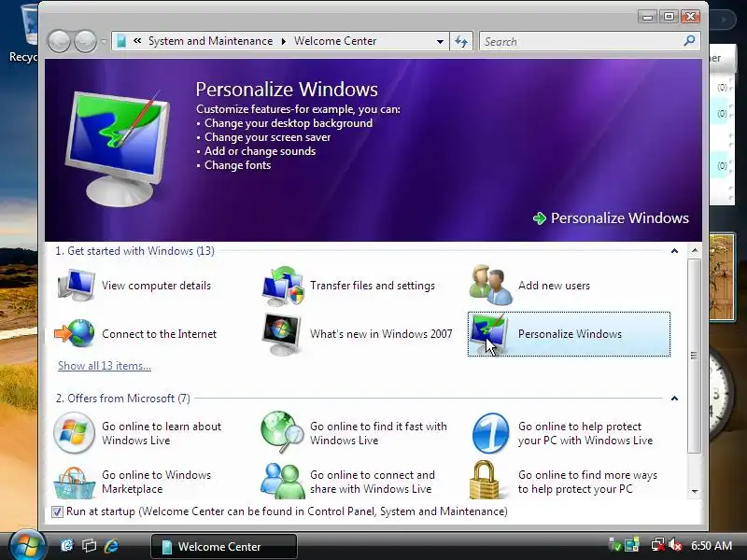Open the View computer details icon
The image size is (747, 560).
pos(76,286)
